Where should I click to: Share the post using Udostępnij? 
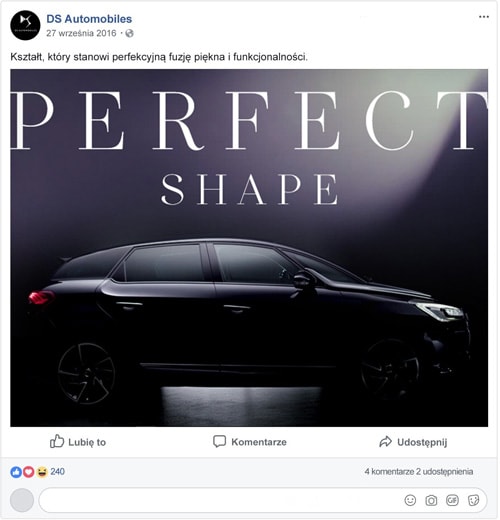click(x=413, y=442)
